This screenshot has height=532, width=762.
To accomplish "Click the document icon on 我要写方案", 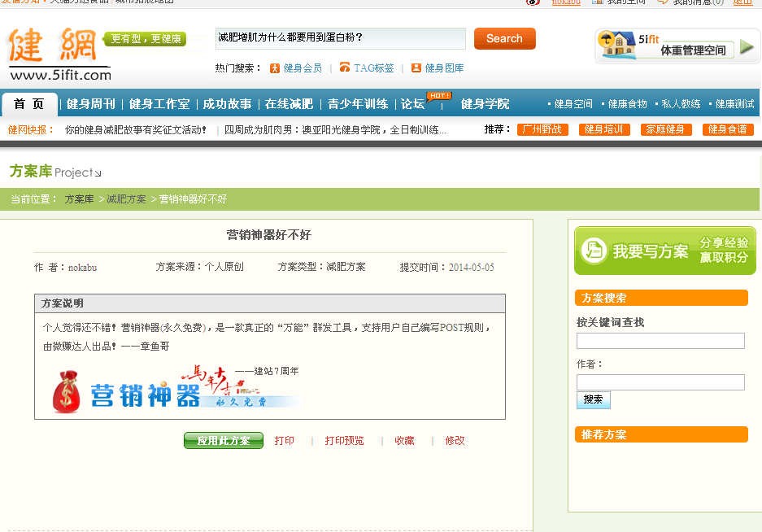I will [594, 251].
